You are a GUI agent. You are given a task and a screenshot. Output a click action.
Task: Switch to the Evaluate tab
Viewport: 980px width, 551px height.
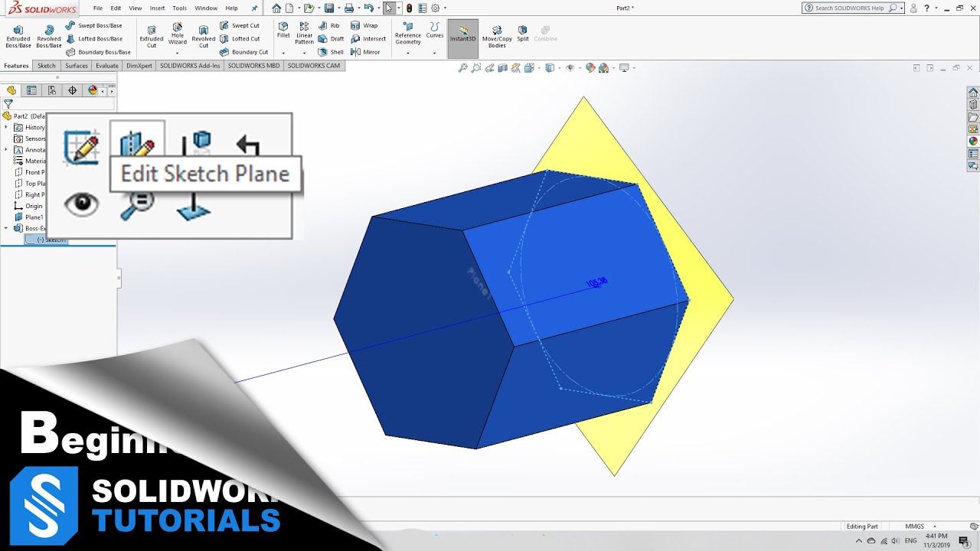pos(107,66)
